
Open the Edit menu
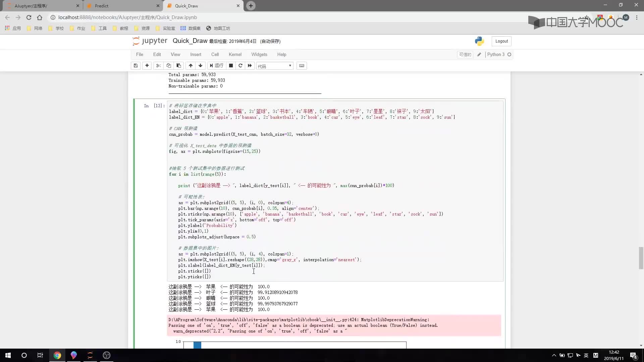(x=157, y=55)
